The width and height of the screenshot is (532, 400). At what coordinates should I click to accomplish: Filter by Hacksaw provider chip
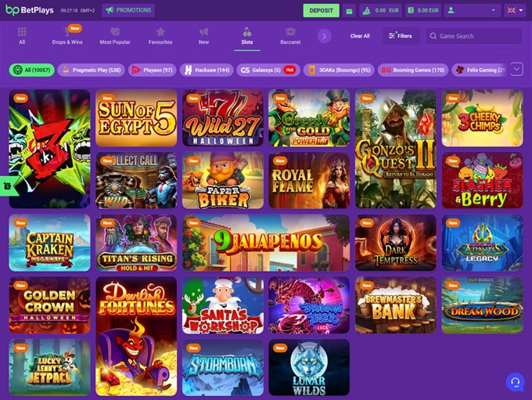point(207,70)
